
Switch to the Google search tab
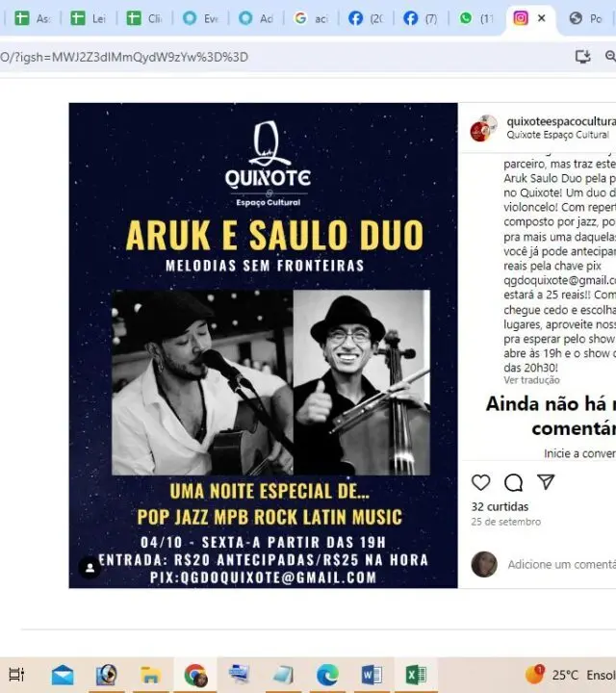(x=311, y=18)
